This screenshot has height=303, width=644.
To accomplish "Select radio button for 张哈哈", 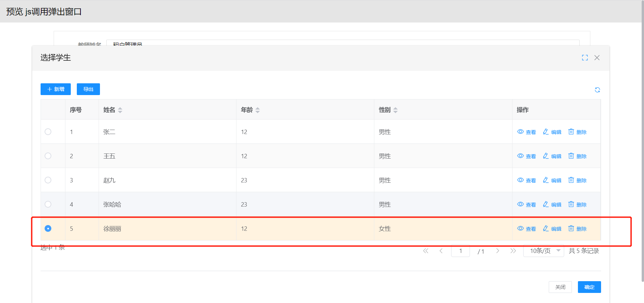I will pos(48,204).
